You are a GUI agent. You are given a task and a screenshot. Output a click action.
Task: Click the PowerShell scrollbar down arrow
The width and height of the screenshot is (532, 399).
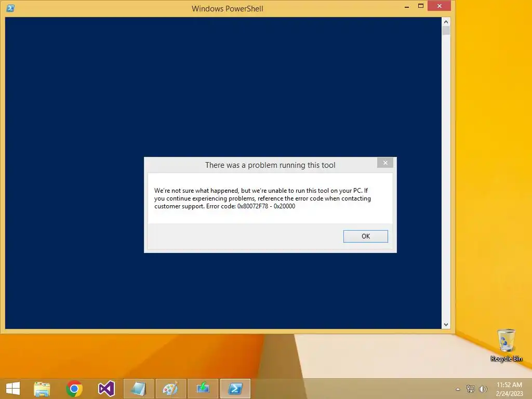446,325
